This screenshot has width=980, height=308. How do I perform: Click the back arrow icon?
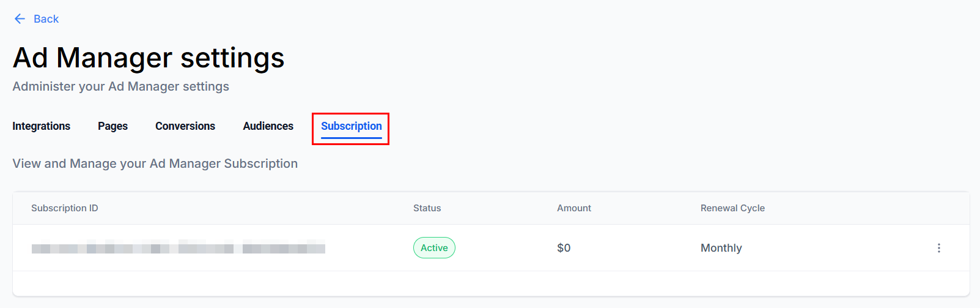pyautogui.click(x=20, y=19)
